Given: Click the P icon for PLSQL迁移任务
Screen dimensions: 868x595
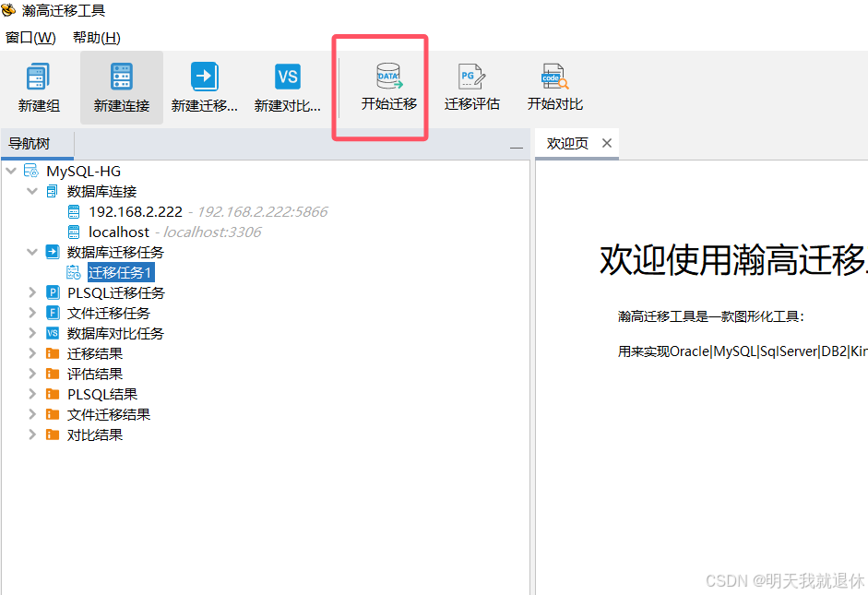Looking at the screenshot, I should point(53,292).
